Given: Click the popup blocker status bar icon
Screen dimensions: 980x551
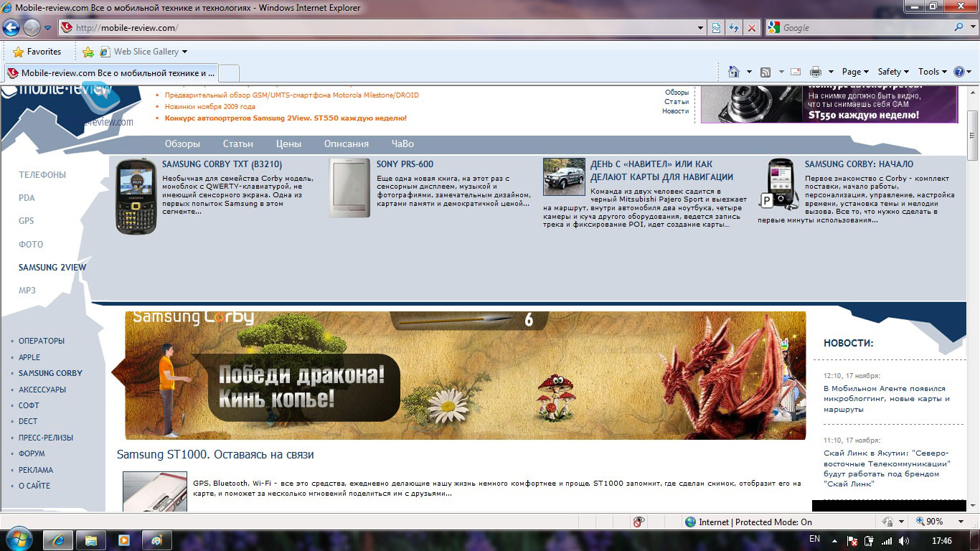Looking at the screenshot, I should tap(639, 522).
